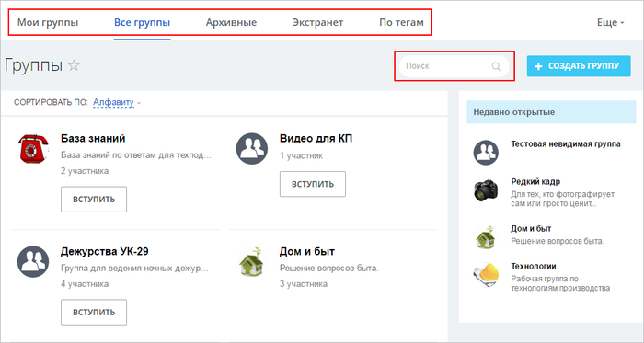Viewport: 644px width, 343px height.
Task: Click the hard hat icon of Технологии
Action: pos(486,274)
